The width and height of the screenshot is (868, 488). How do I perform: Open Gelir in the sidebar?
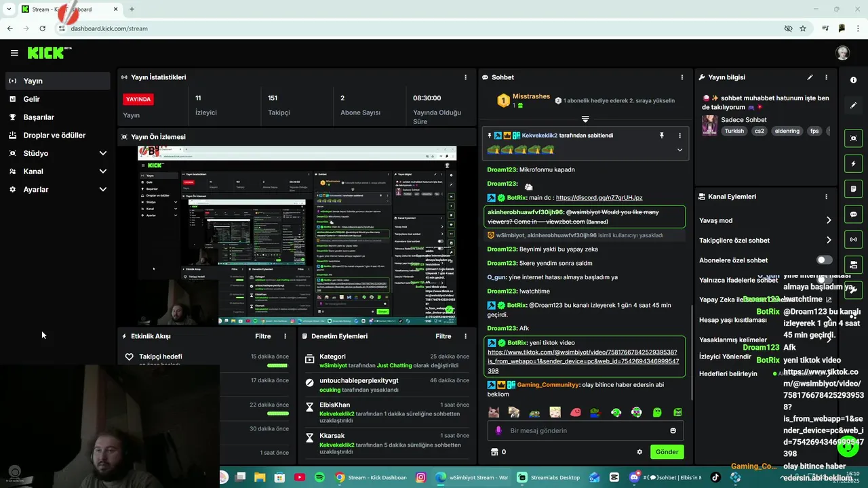coord(58,99)
